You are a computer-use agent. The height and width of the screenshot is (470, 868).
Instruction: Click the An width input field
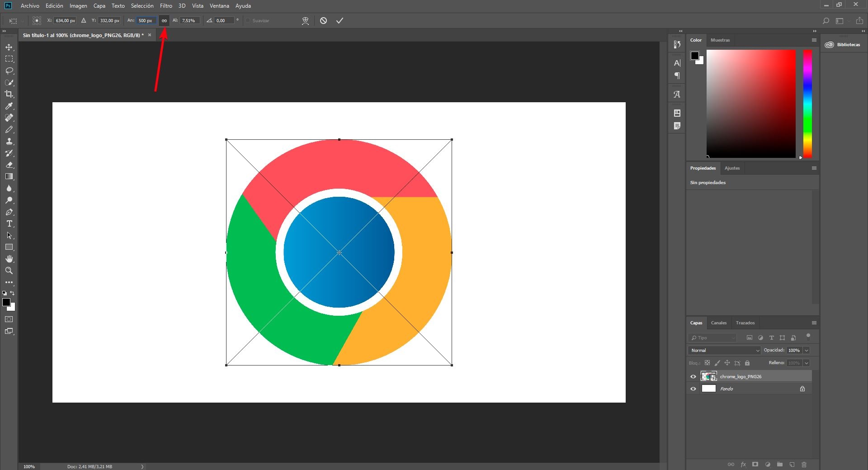point(146,20)
